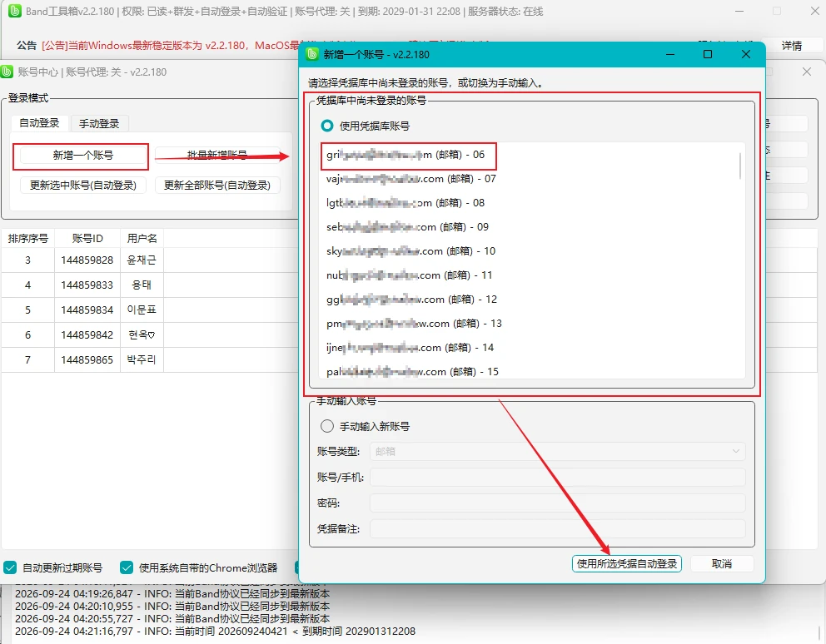Select the credential account ending in 13
The height and width of the screenshot is (644, 826).
click(x=532, y=324)
